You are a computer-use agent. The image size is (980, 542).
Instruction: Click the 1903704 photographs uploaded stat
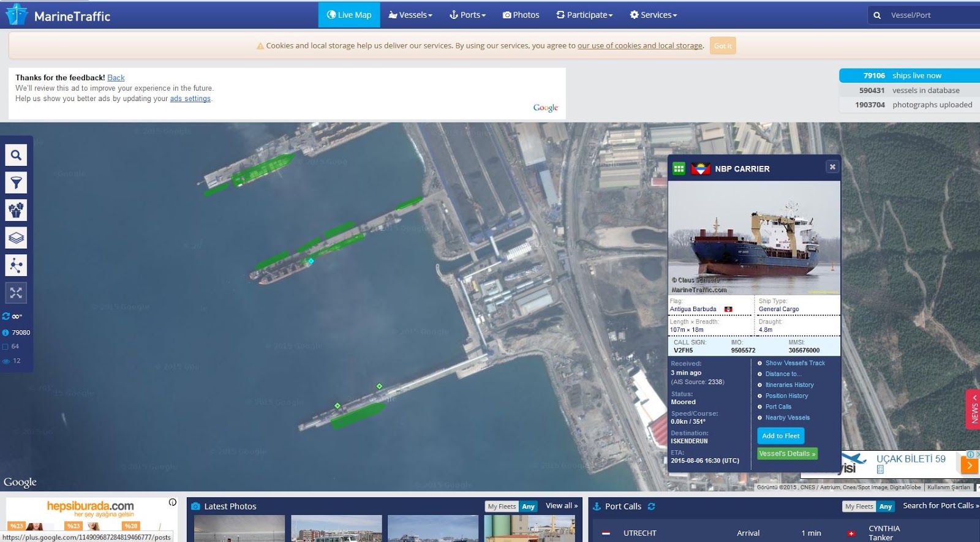[x=910, y=105]
